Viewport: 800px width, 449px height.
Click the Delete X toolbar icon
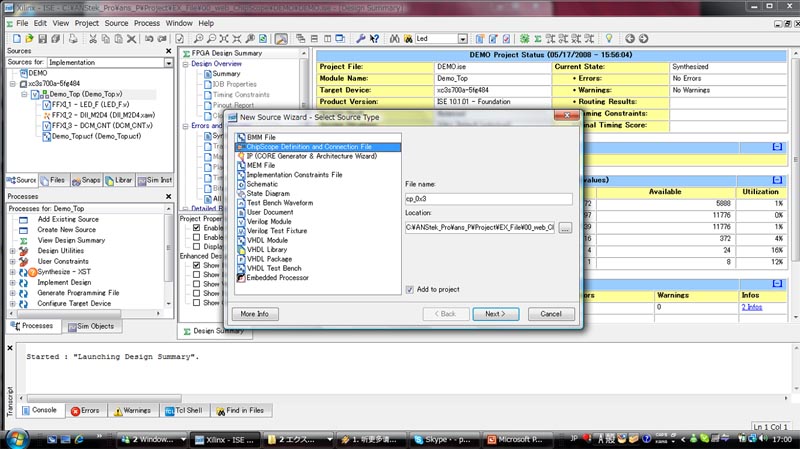pyautogui.click(x=132, y=39)
